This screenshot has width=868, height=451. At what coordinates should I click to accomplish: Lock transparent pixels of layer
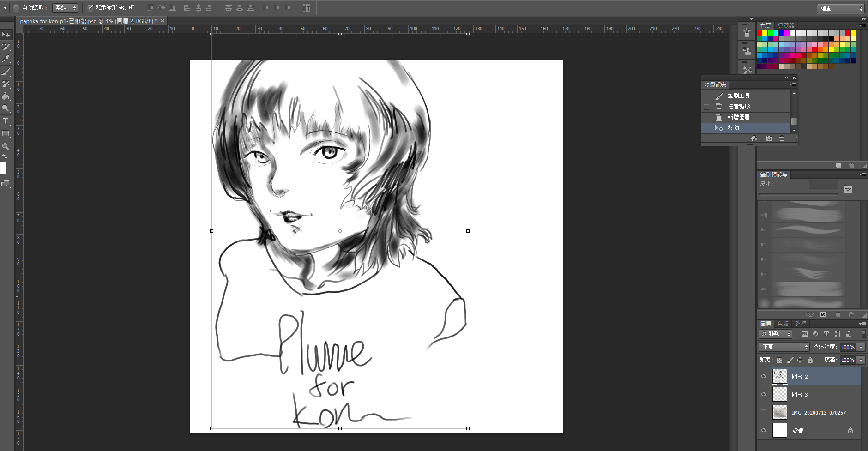pos(780,360)
